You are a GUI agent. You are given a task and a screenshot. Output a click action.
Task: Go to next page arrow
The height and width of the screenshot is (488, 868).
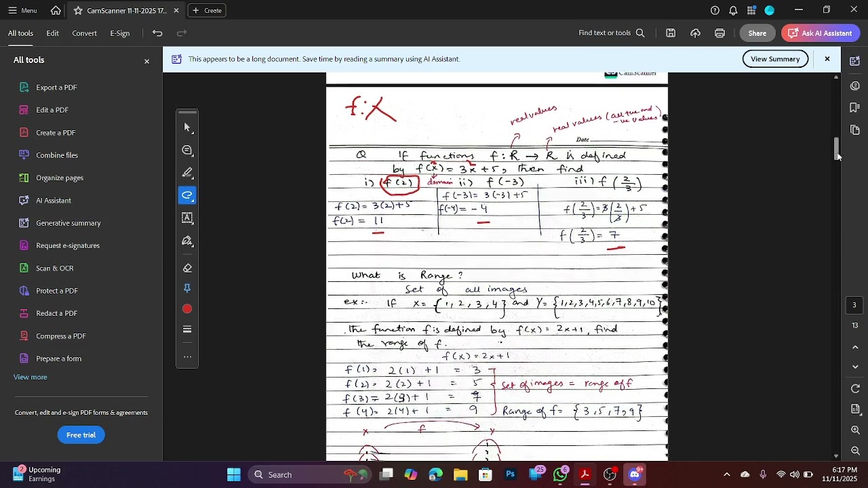click(x=855, y=367)
